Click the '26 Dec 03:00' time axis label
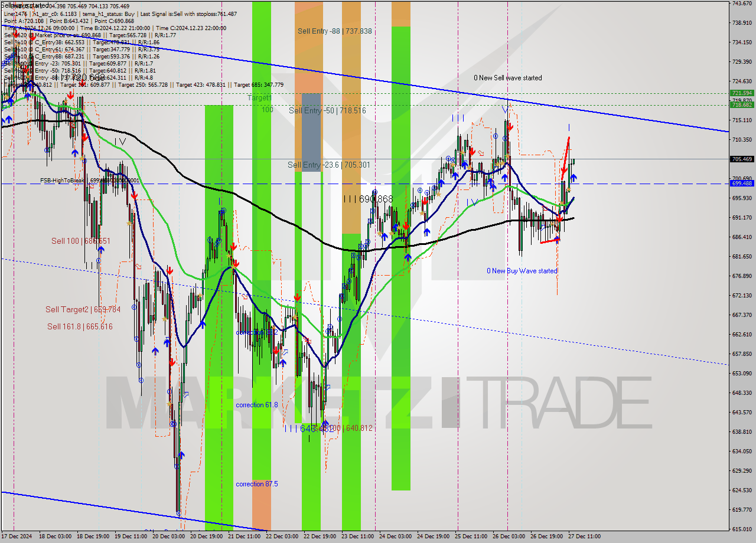Image resolution: width=756 pixels, height=543 pixels. click(509, 537)
